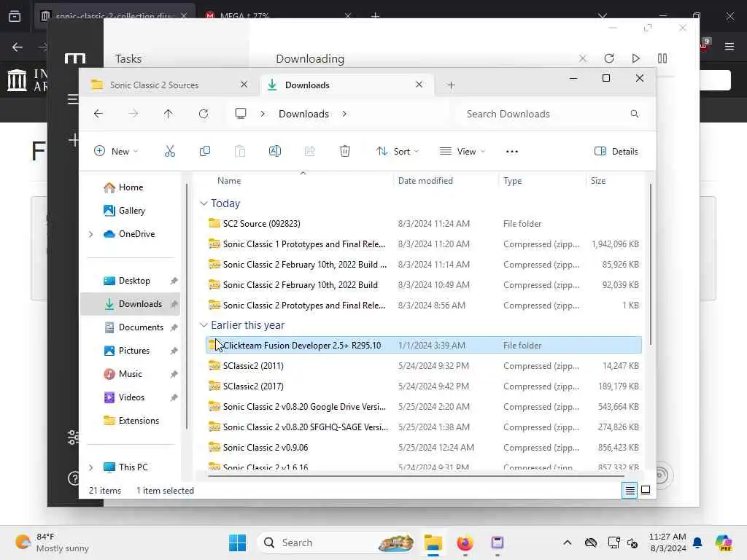Open Videos in the navigation pane
Screen dimensions: 747x560
coord(124,397)
